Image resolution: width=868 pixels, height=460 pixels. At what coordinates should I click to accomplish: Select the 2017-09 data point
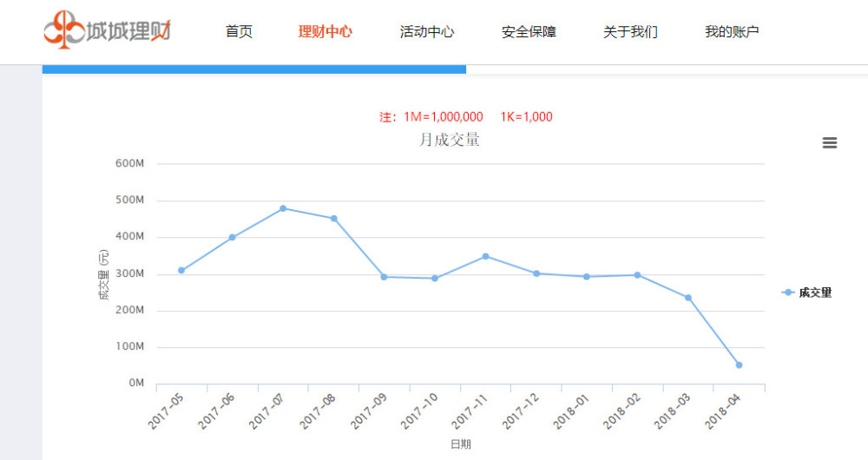pos(384,277)
